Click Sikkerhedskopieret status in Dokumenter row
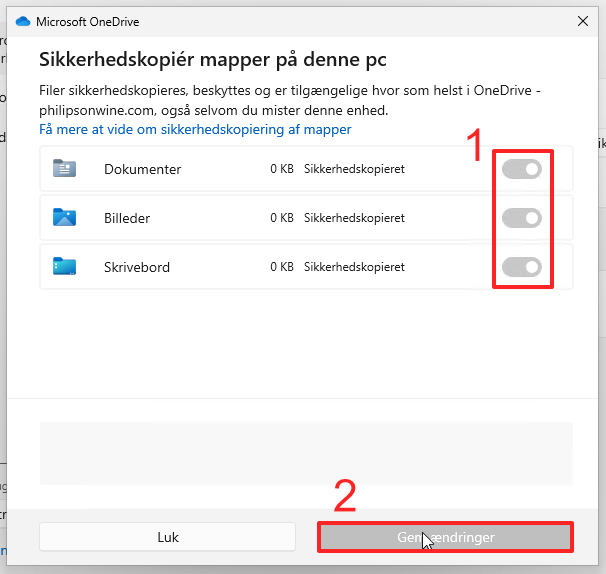Image resolution: width=606 pixels, height=574 pixels. click(354, 169)
